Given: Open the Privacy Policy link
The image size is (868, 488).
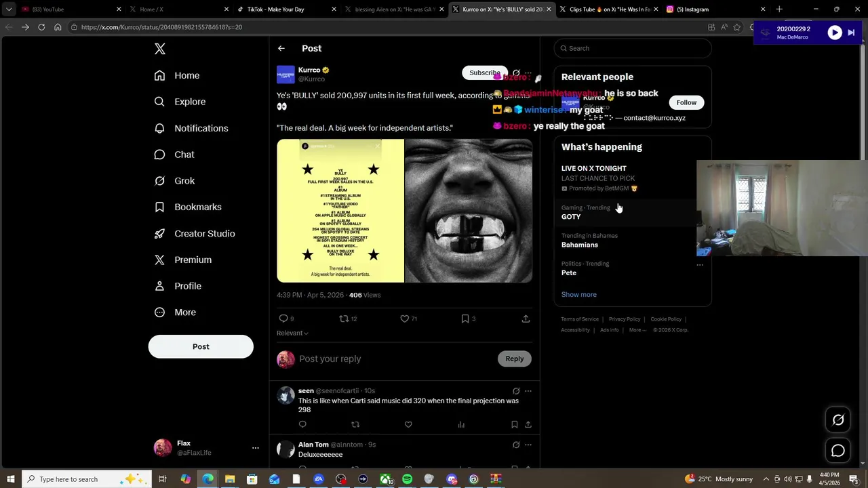Looking at the screenshot, I should (625, 319).
